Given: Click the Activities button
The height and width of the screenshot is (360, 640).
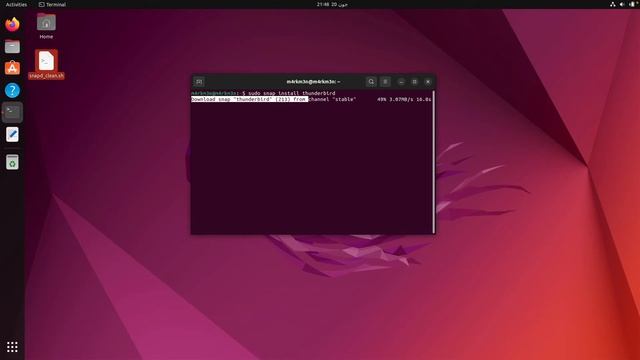Looking at the screenshot, I should coord(16,4).
